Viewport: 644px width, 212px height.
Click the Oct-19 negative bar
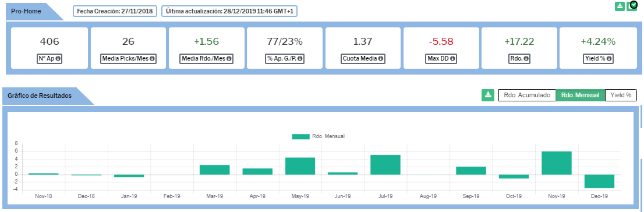tap(514, 176)
